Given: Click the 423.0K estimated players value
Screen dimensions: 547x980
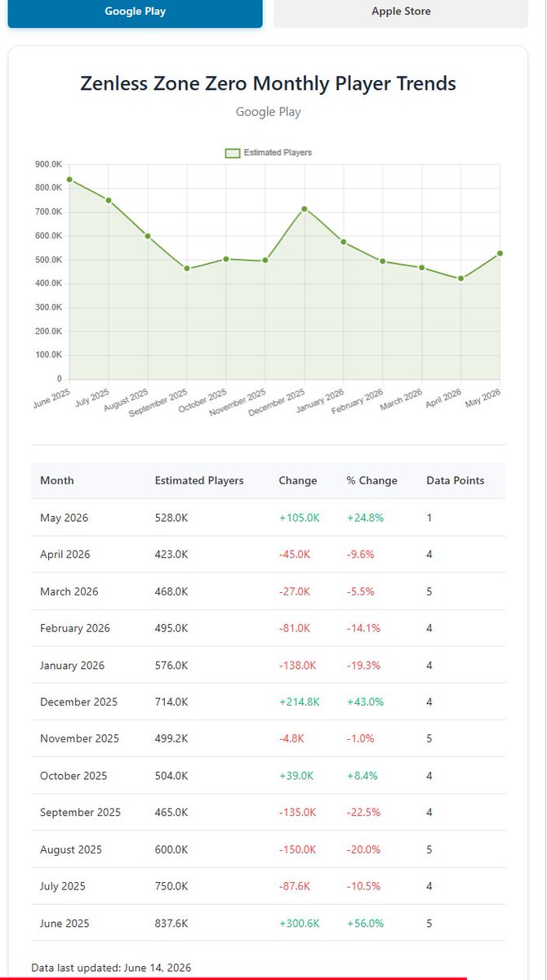Looking at the screenshot, I should click(x=171, y=555).
